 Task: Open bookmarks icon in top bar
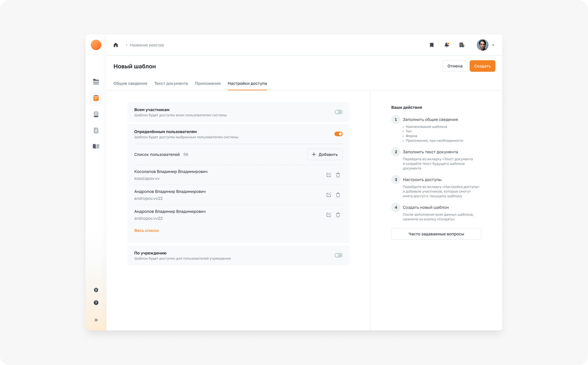(x=432, y=45)
